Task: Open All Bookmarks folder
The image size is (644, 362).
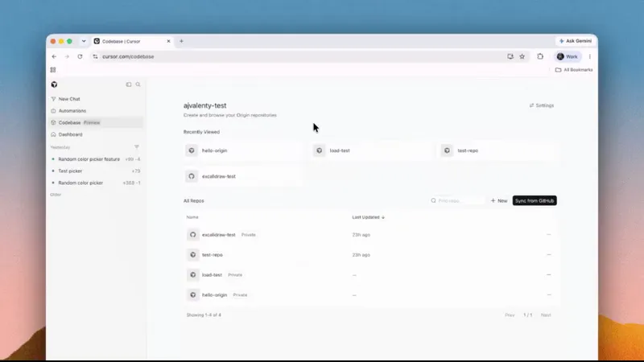Action: (574, 70)
